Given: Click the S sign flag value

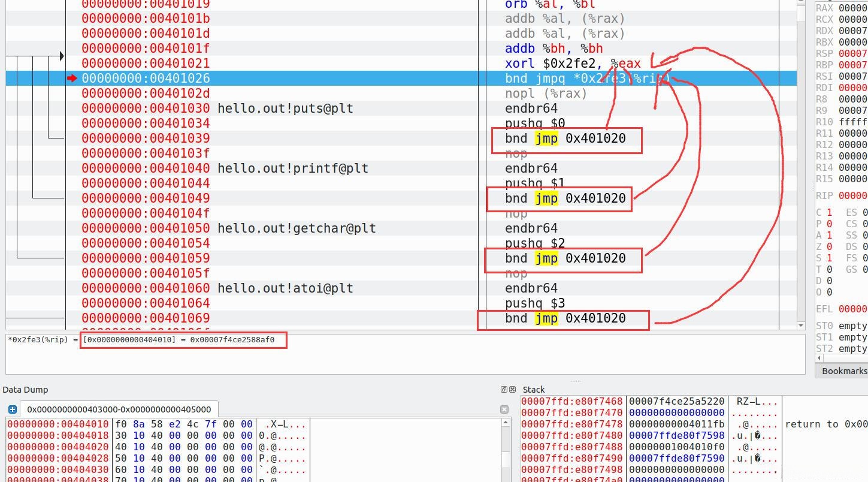Looking at the screenshot, I should (x=830, y=258).
